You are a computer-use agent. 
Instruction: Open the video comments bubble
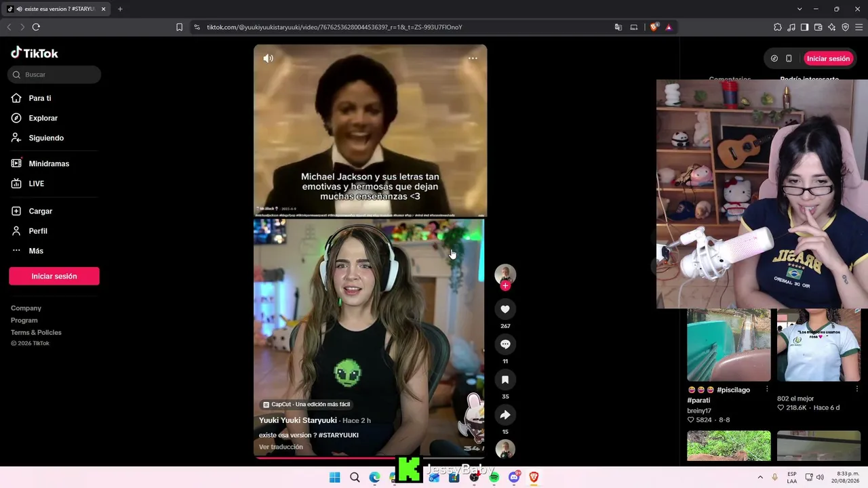[x=505, y=344]
